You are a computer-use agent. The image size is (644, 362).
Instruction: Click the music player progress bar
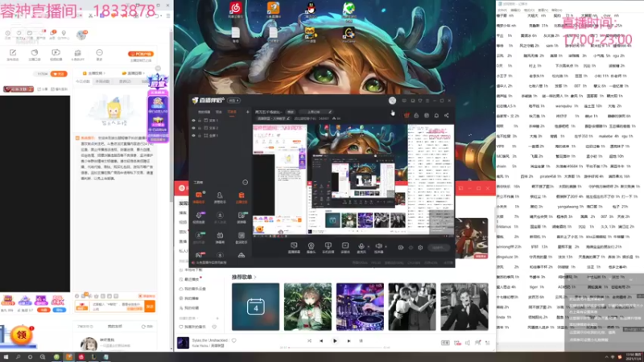[x=335, y=348]
